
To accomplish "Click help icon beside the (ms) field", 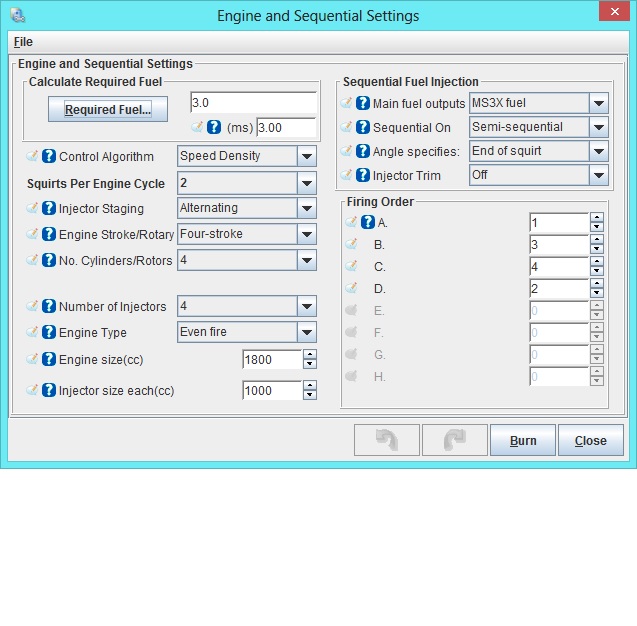I will click(x=214, y=128).
